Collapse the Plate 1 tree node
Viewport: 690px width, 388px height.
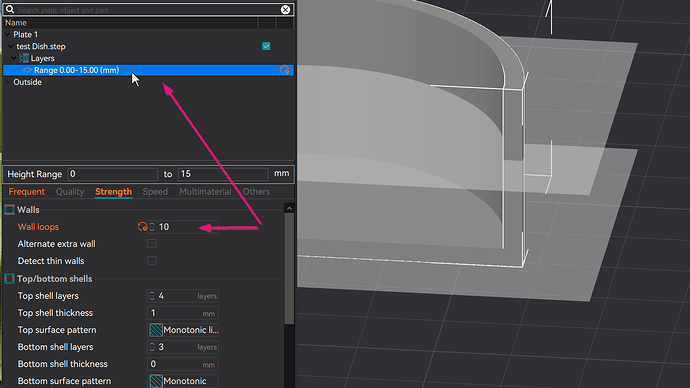coord(7,34)
